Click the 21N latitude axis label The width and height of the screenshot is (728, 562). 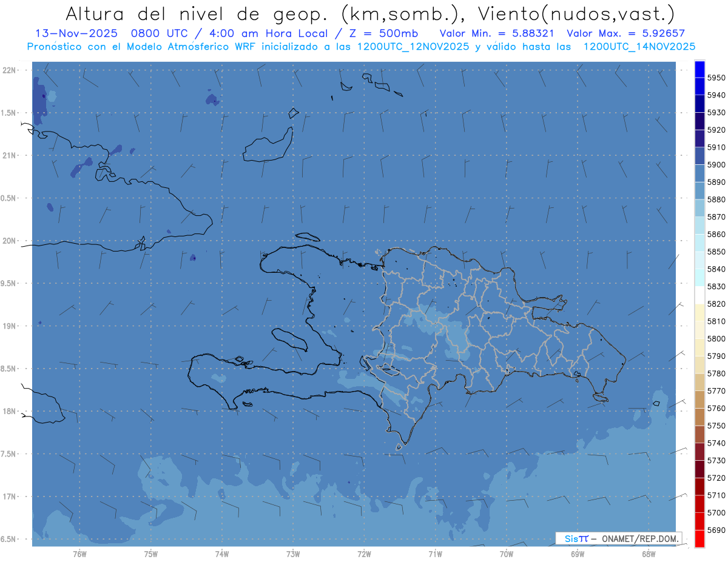coord(9,156)
